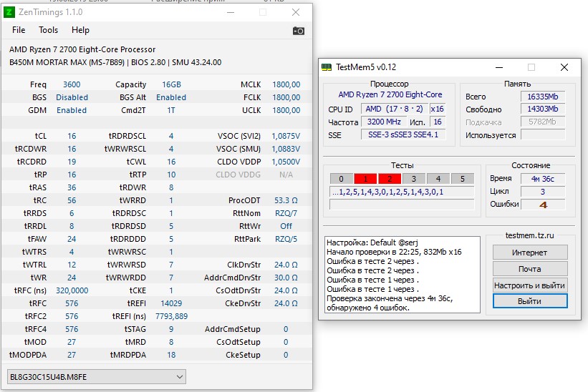Click log line 'Начало проверки в 22:25, 832Mb x16'
The width and height of the screenshot is (588, 392).
click(x=394, y=252)
